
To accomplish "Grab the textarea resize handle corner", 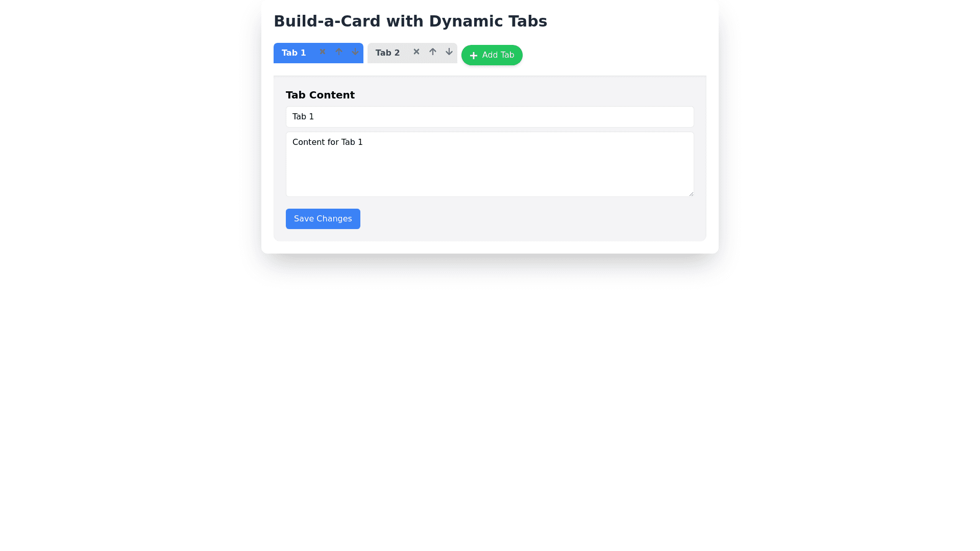I will click(x=691, y=194).
